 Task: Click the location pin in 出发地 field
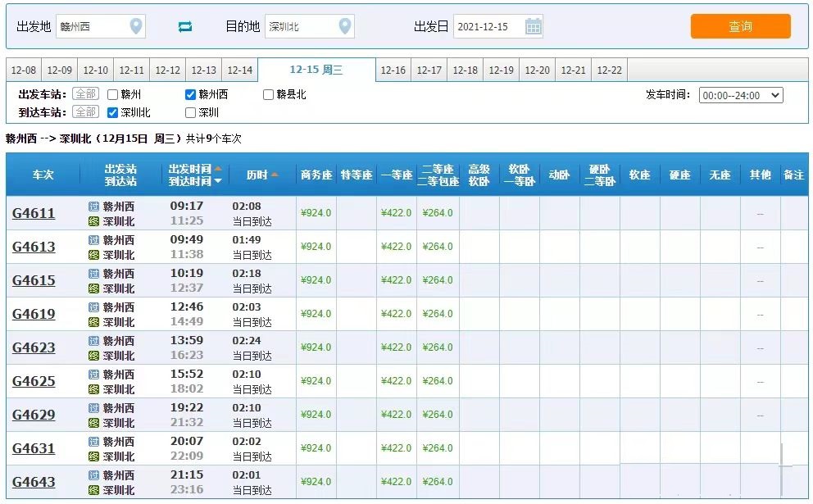pyautogui.click(x=136, y=26)
